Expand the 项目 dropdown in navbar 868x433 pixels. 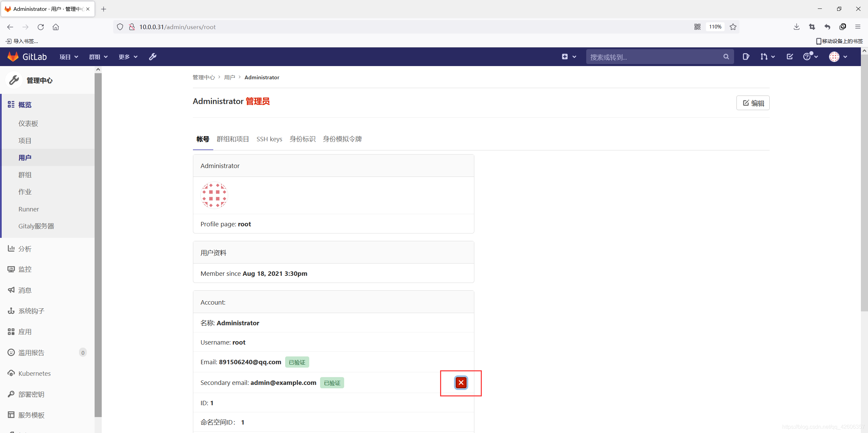pyautogui.click(x=68, y=57)
